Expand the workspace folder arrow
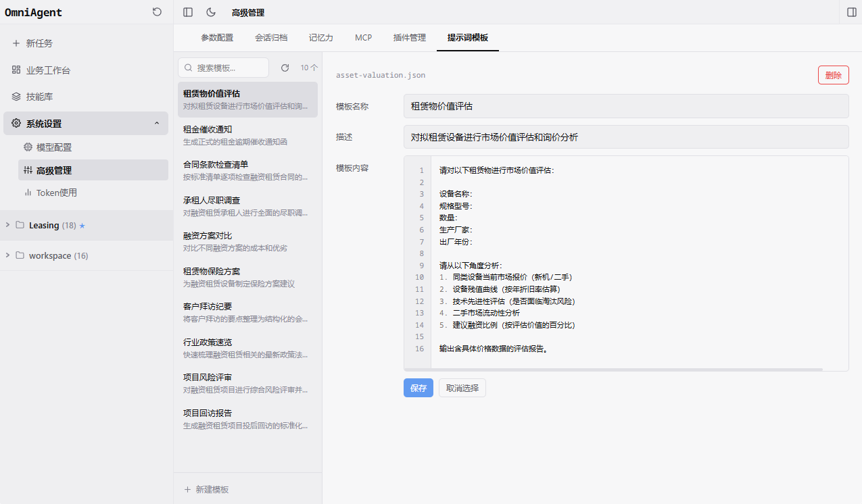Viewport: 862px width, 504px height. click(7, 255)
